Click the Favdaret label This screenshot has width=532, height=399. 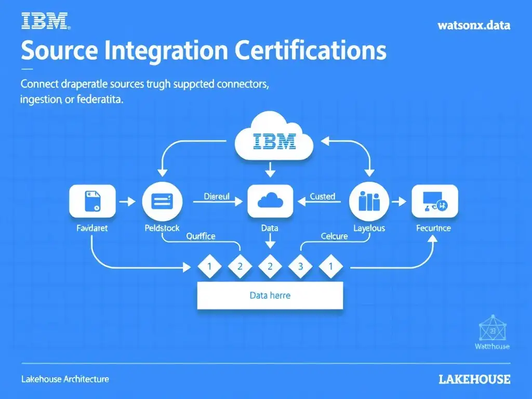92,228
